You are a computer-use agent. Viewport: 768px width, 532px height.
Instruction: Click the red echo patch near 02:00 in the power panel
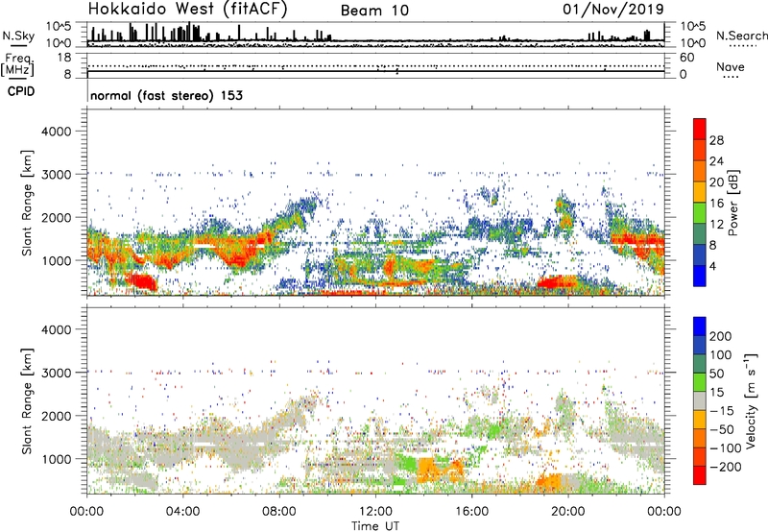click(x=140, y=281)
